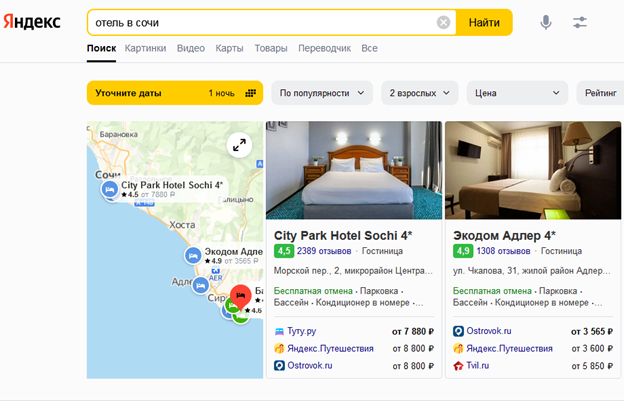Screen dimensions: 624x401
Task: Click Экодом Адле label on map
Action: click(234, 251)
